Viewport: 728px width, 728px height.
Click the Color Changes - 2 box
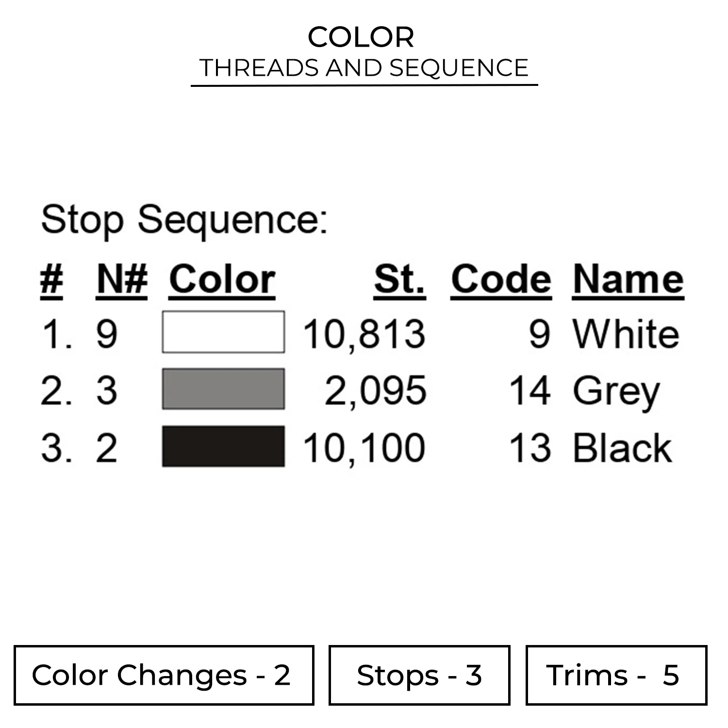pyautogui.click(x=164, y=675)
